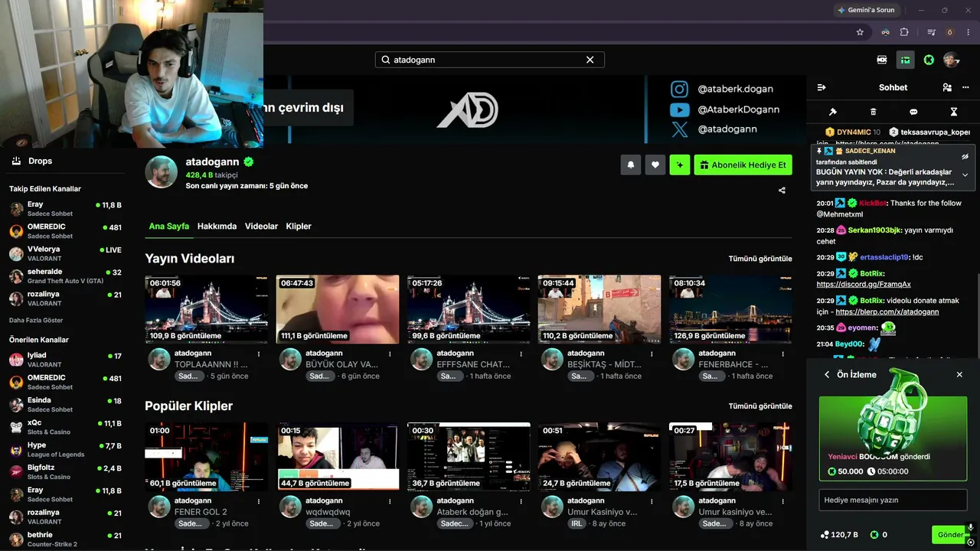Collapse the Sohbet chat panel

point(822,87)
